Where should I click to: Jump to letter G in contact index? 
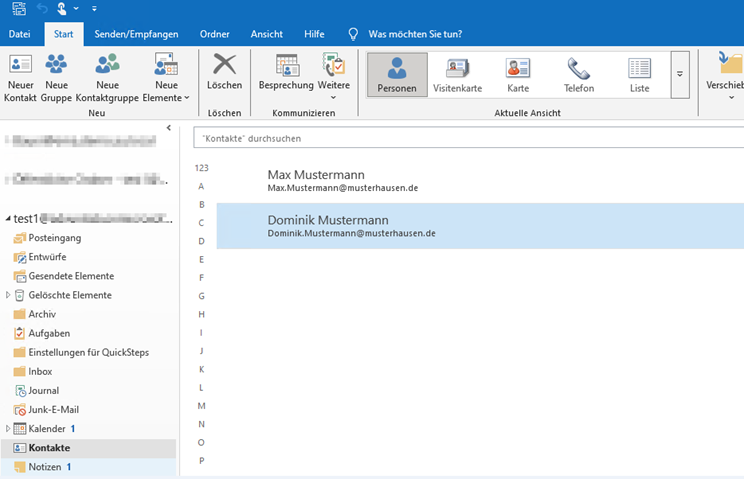coord(201,296)
